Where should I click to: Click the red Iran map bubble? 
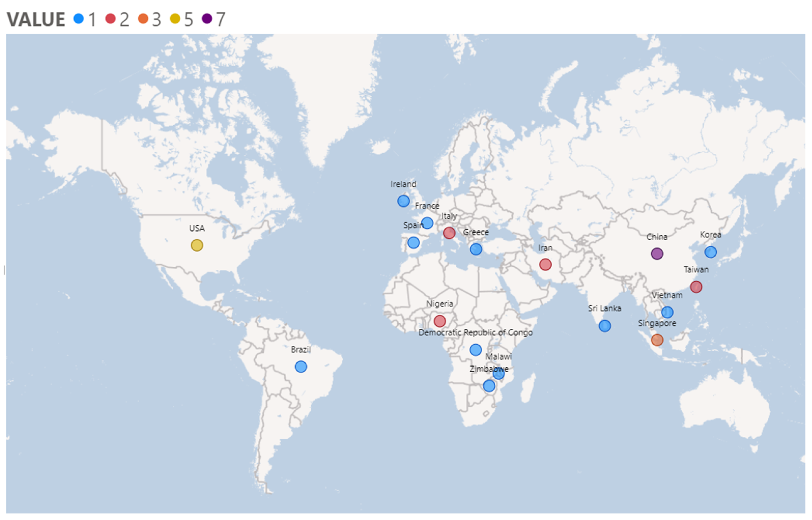click(545, 264)
